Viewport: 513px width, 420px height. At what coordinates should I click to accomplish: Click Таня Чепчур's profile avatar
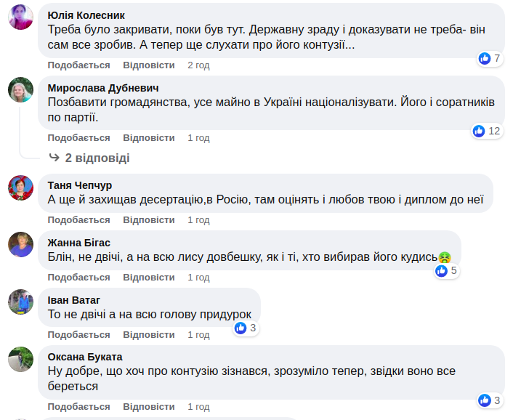pos(20,187)
